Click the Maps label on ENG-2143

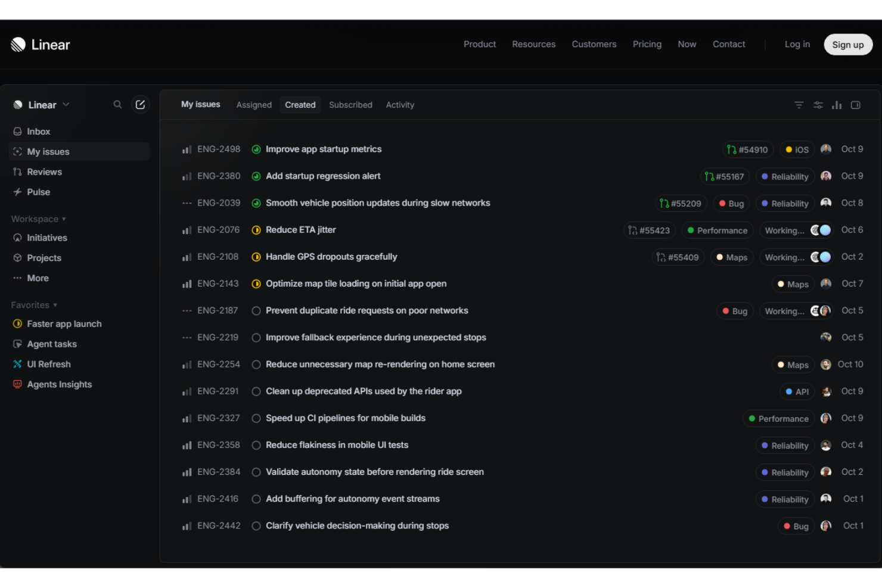click(x=793, y=284)
